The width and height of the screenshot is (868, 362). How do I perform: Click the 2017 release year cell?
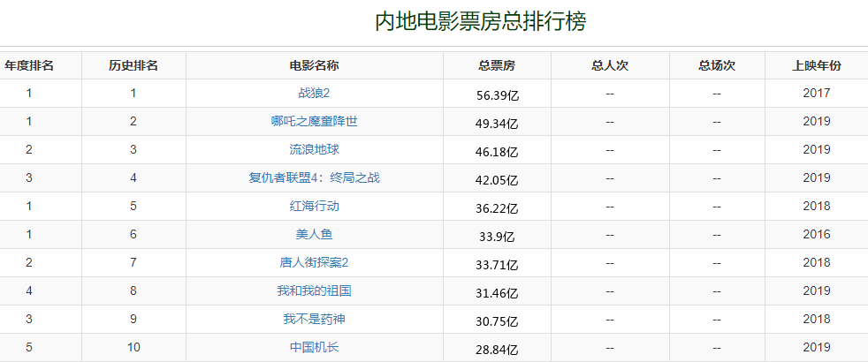817,93
